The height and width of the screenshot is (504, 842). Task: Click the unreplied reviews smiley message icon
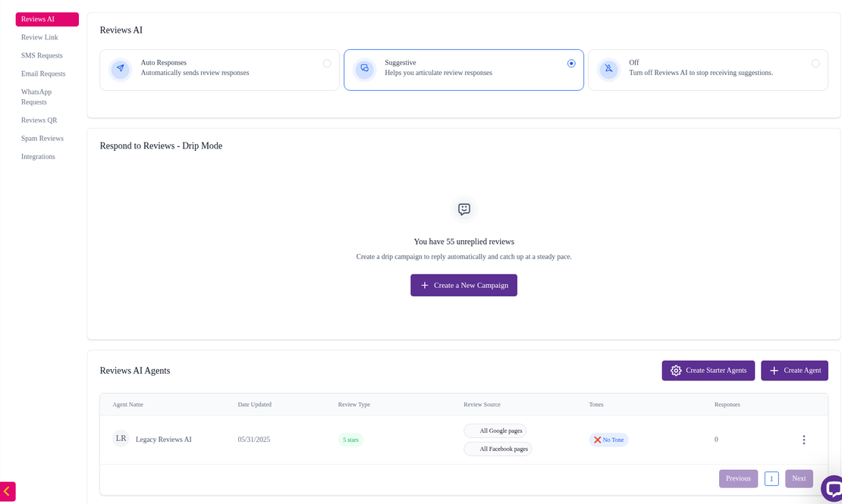464,208
